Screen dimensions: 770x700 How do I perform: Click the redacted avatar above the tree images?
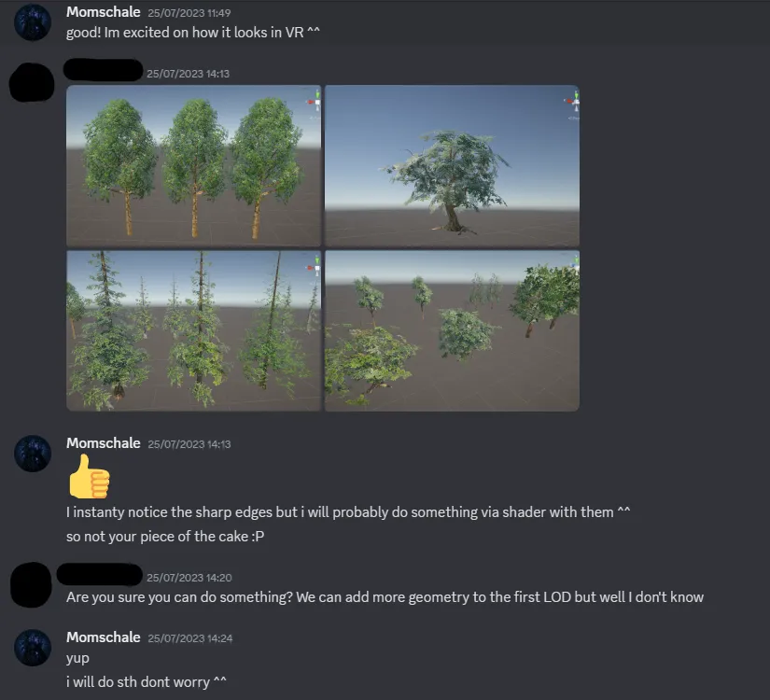point(32,82)
